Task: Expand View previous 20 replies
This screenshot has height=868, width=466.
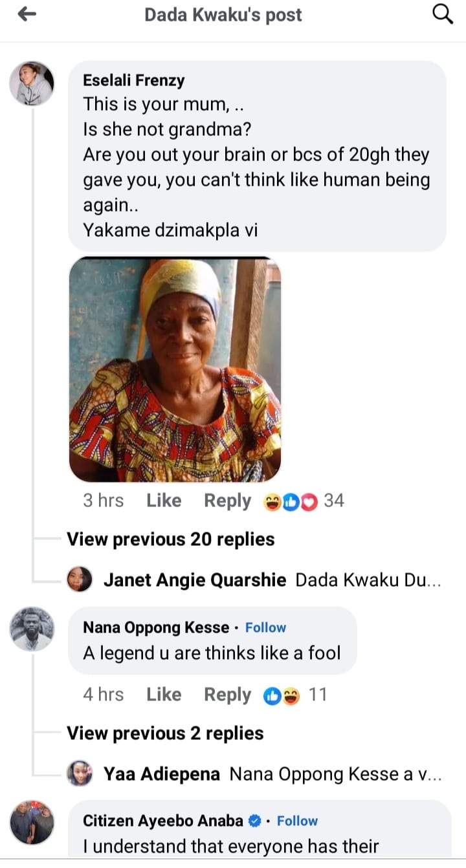Action: pyautogui.click(x=171, y=539)
